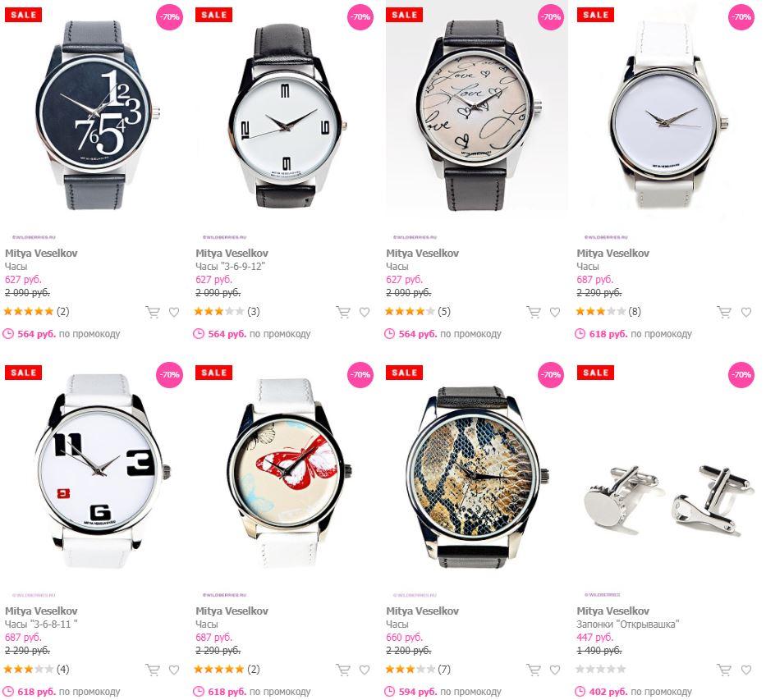Open the Часы "3-6-9-12" product link
The width and height of the screenshot is (766, 700).
[x=230, y=267]
